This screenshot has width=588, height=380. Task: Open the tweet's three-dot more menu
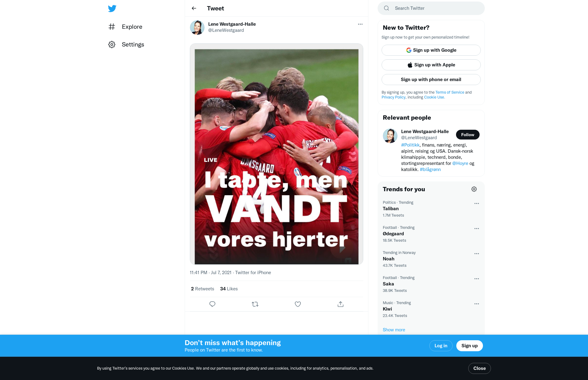click(360, 24)
